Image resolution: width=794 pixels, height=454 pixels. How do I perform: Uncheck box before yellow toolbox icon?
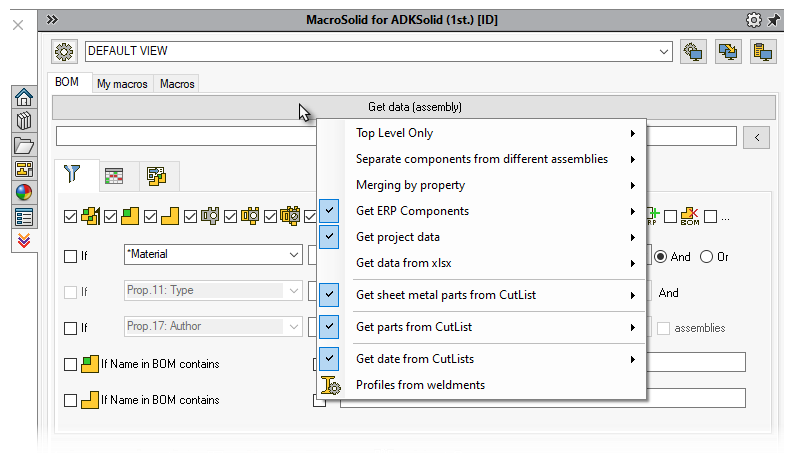230,217
